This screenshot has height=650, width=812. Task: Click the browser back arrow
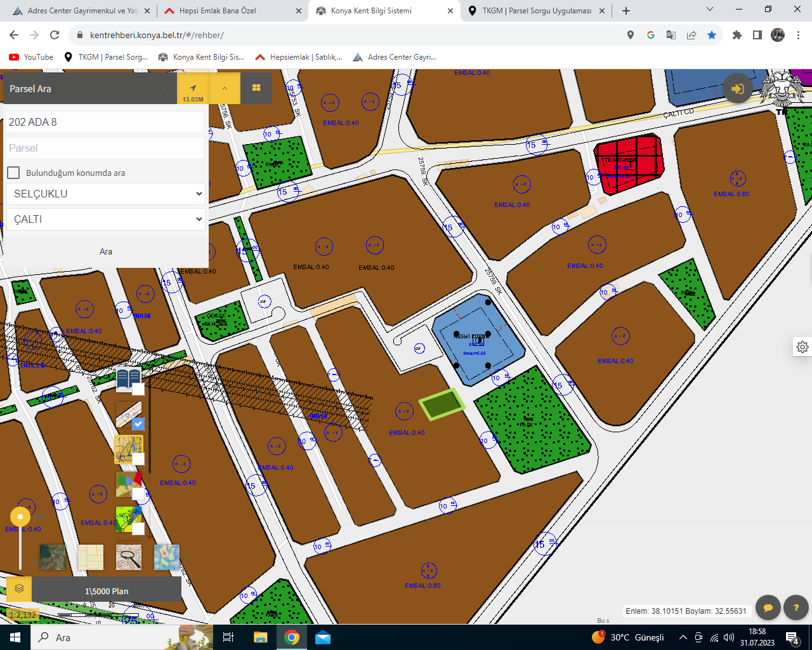pyautogui.click(x=14, y=35)
